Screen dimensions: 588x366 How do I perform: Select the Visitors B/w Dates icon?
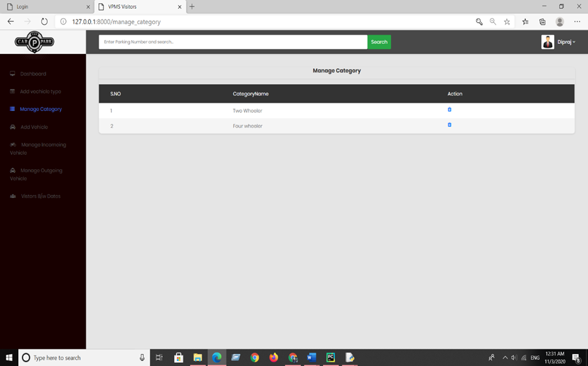click(x=13, y=196)
